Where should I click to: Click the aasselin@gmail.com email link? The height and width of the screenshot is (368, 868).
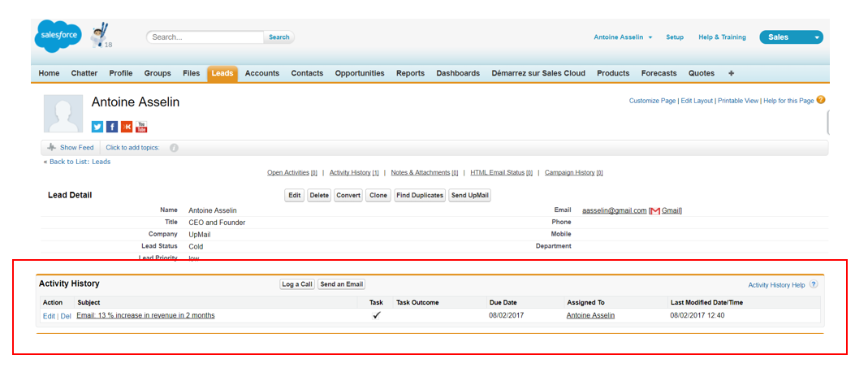(x=615, y=210)
